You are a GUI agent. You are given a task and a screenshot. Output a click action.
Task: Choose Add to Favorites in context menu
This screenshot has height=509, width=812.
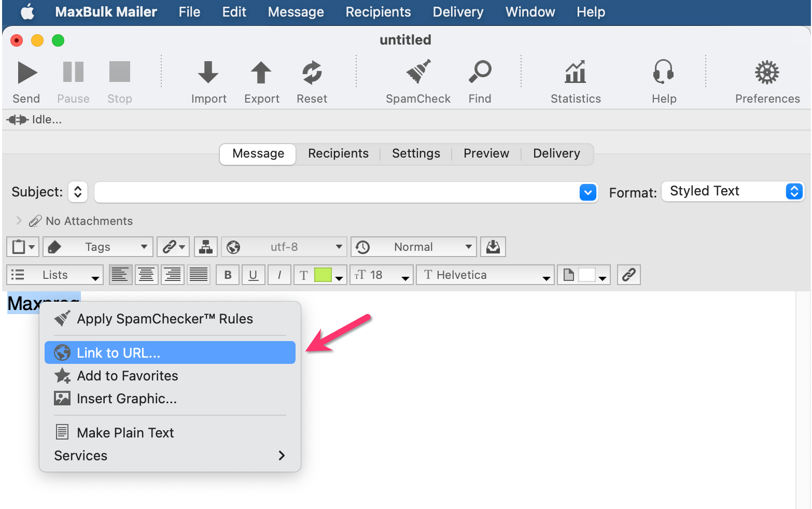[170, 376]
